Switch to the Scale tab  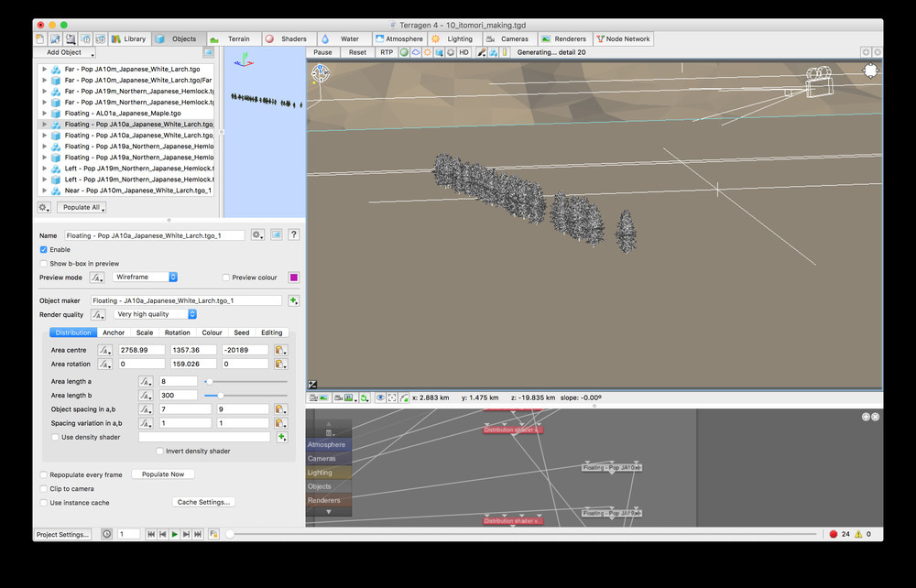pos(145,332)
